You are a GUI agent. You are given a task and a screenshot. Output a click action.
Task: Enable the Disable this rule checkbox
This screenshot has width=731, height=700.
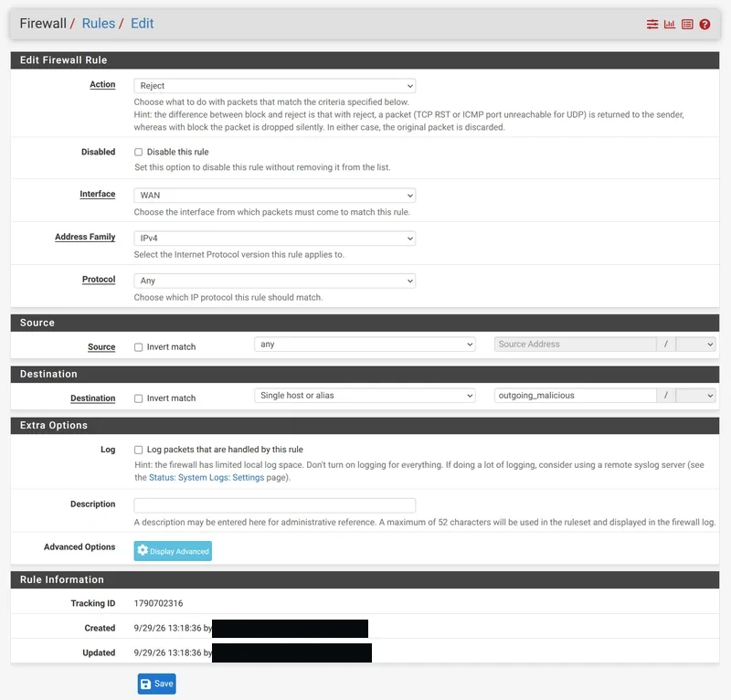(x=139, y=152)
